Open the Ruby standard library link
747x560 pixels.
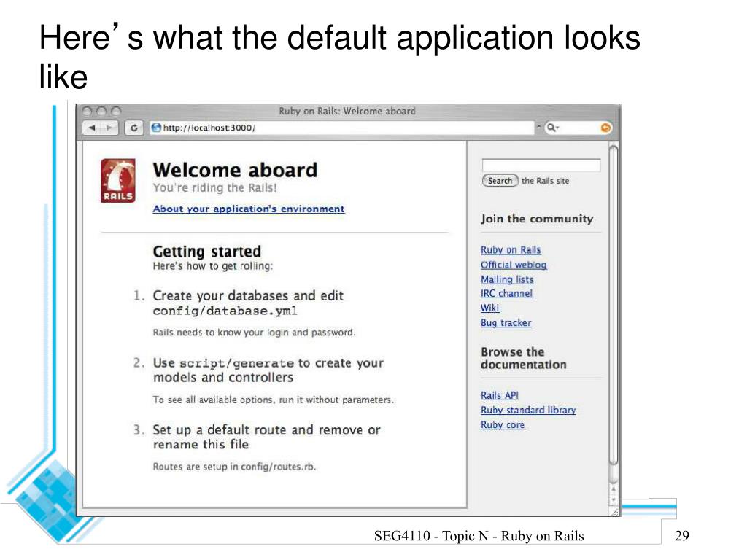click(x=528, y=410)
